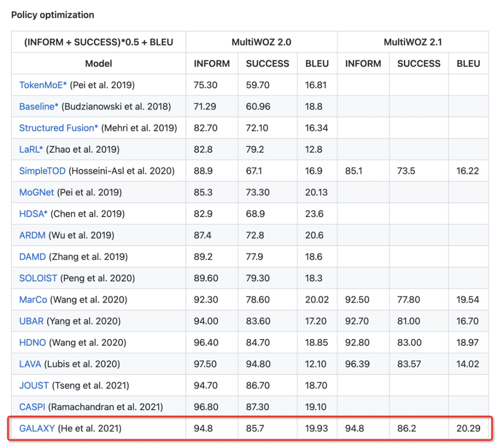Click the MoGNet model link

tap(36, 192)
